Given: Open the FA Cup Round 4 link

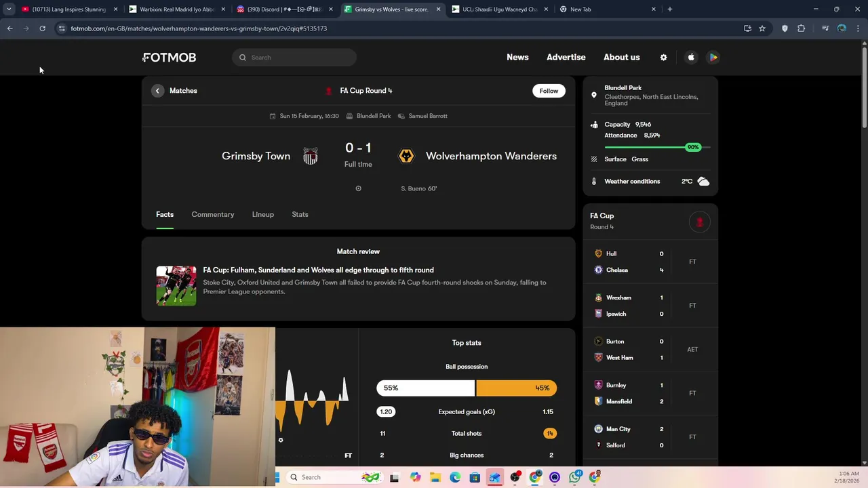Looking at the screenshot, I should tap(366, 91).
